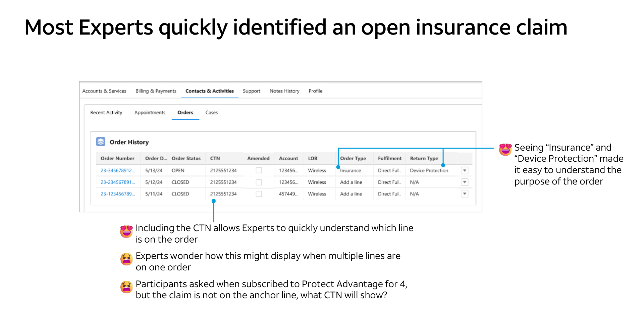The height and width of the screenshot is (312, 644).
Task: Select the OPEN status cell
Action: (x=178, y=170)
